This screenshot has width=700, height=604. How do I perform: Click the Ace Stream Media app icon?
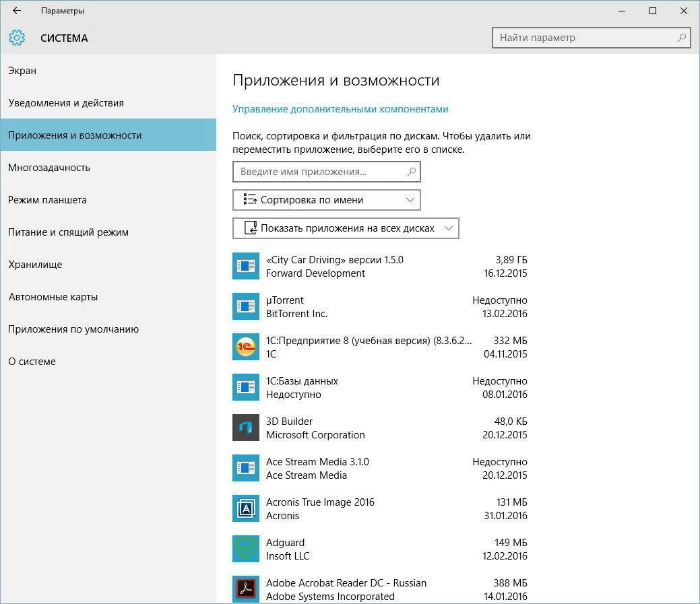tap(245, 468)
